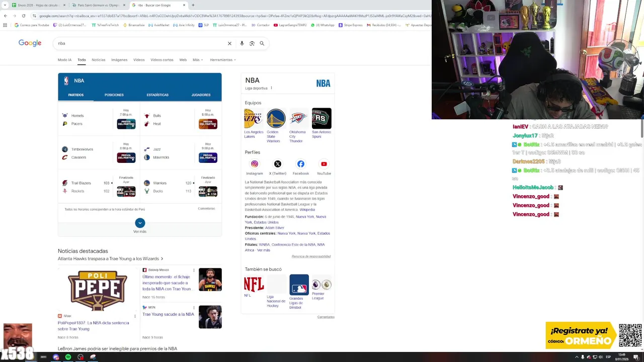
Task: Open NFL in related searches
Action: pyautogui.click(x=254, y=286)
